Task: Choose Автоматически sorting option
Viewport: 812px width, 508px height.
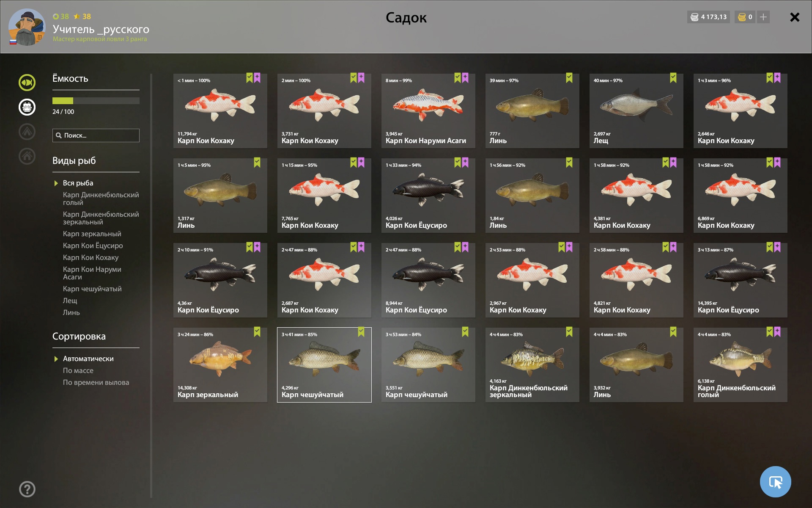Action: coord(88,359)
